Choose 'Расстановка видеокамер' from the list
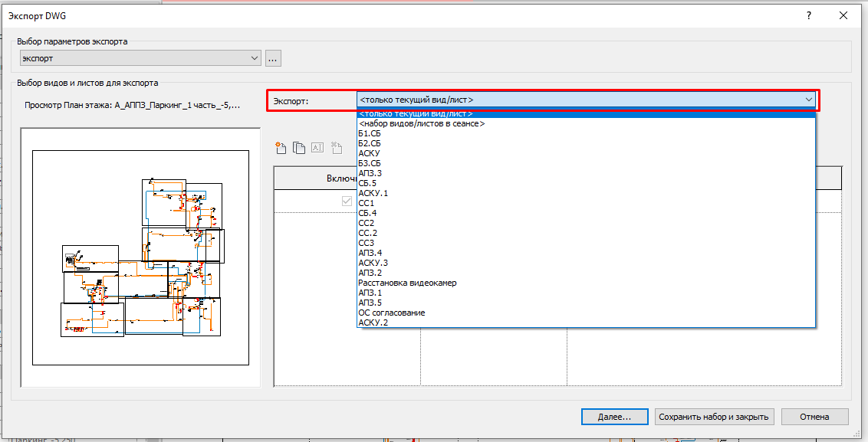Viewport: 868px width, 442px height. tap(407, 283)
